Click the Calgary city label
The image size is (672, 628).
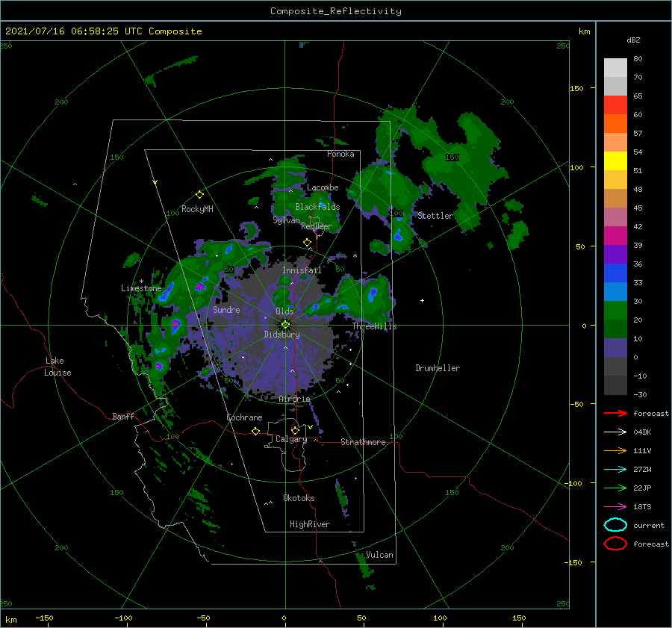[291, 439]
